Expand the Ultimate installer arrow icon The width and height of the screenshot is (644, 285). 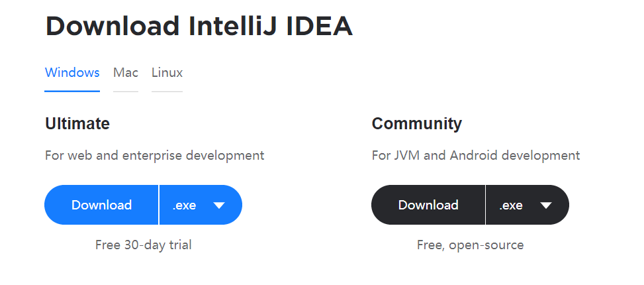(220, 205)
